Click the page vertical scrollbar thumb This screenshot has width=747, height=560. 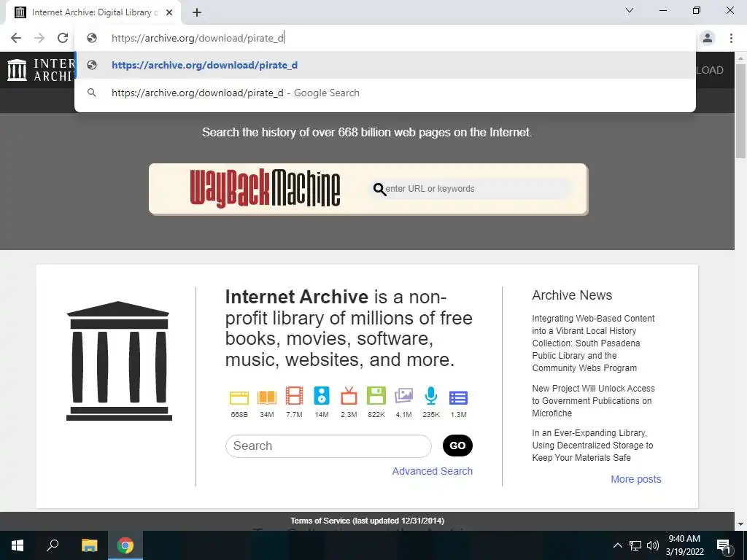point(740,111)
